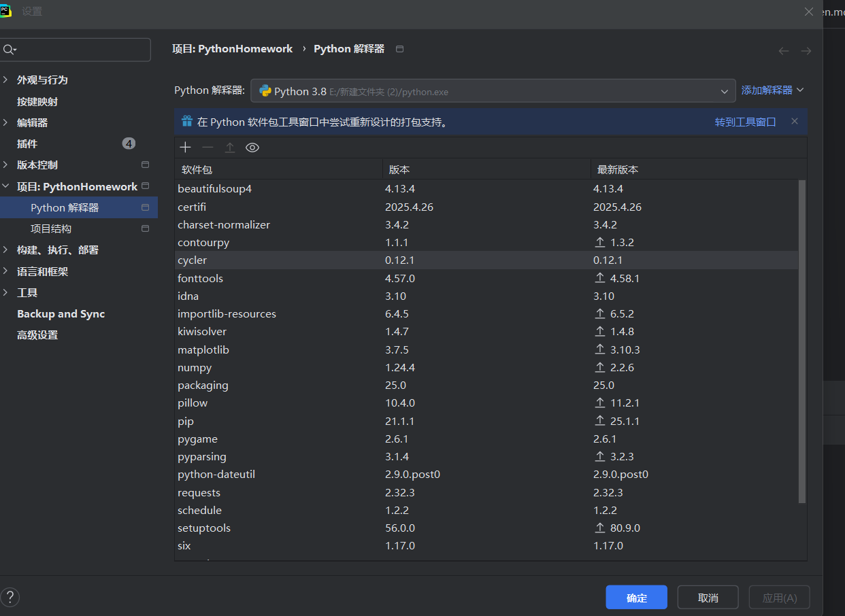Select the importlib-resources package row
This screenshot has height=616, width=845.
click(486, 313)
